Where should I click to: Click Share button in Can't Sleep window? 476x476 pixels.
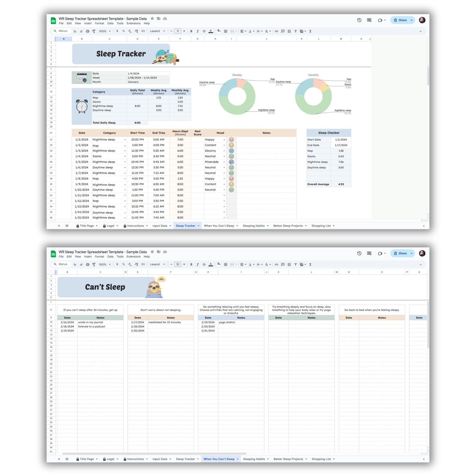tap(400, 253)
